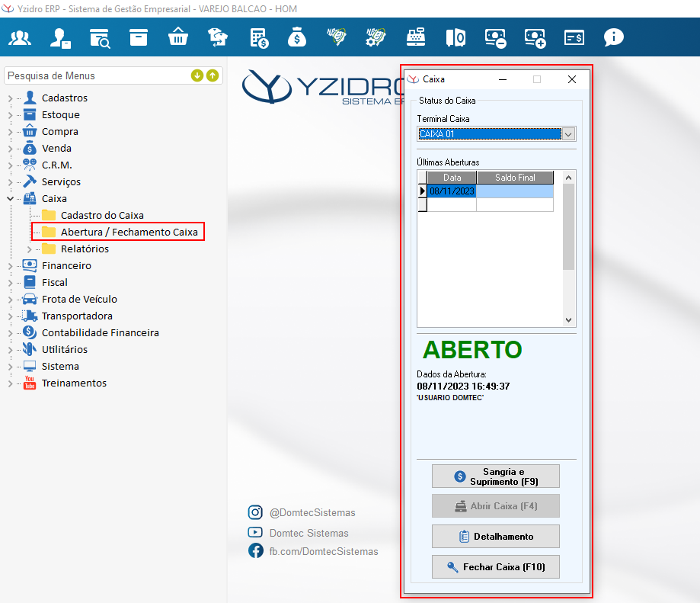
Task: Open the product search magnifier toolbar icon
Action: tap(99, 38)
